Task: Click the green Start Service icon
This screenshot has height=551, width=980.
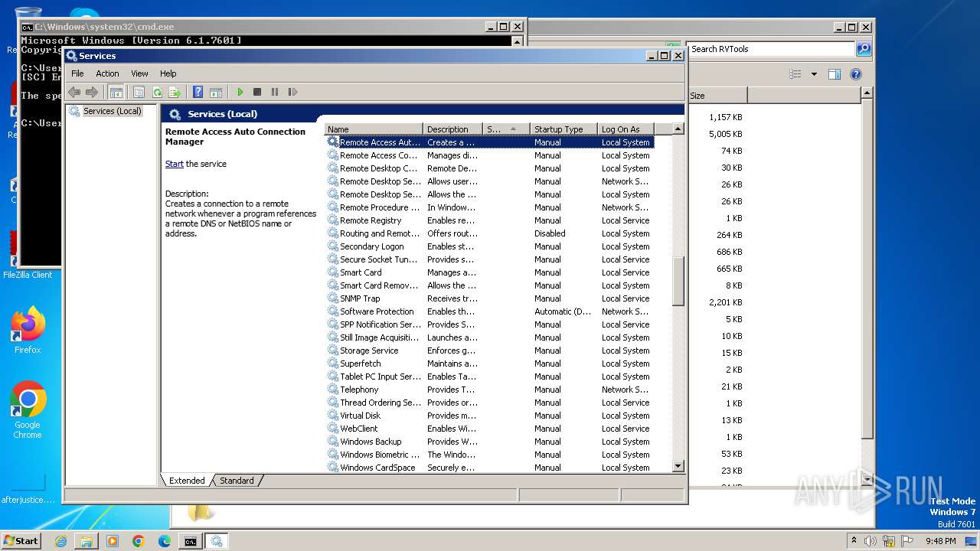Action: 240,92
